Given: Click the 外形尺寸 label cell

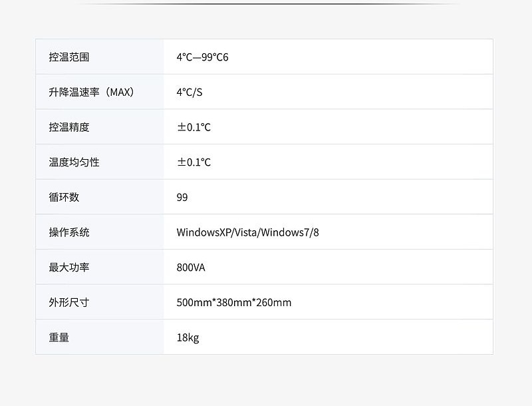Looking at the screenshot, I should pyautogui.click(x=69, y=303).
